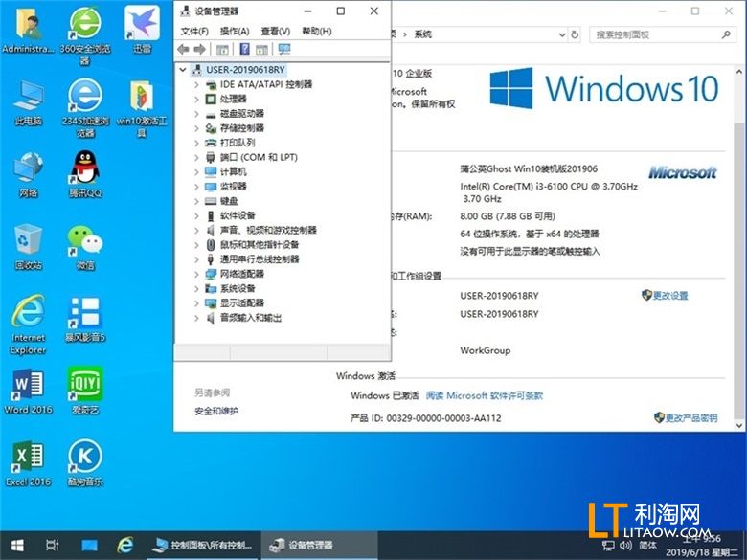Viewport: 747px width, 560px height.
Task: Open the Action (操作) menu
Action: pos(235,32)
